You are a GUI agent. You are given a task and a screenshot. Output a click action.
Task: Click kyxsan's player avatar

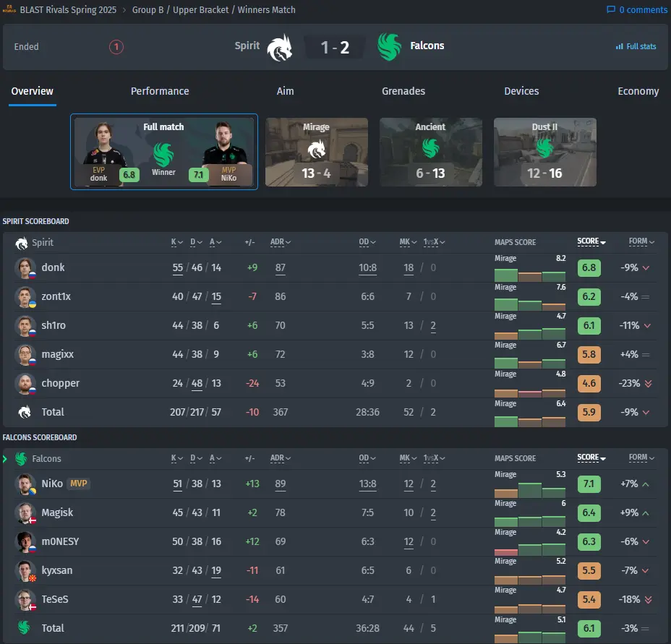coord(25,571)
